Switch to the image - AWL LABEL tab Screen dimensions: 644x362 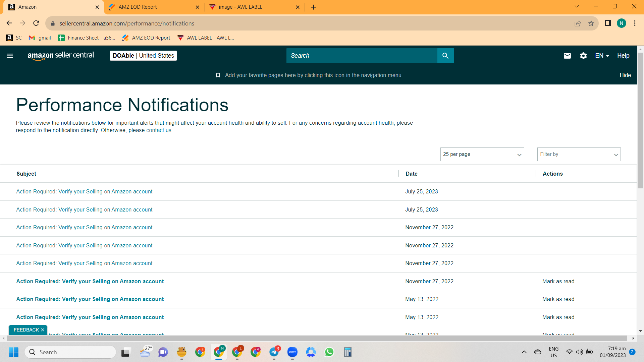coord(254,7)
